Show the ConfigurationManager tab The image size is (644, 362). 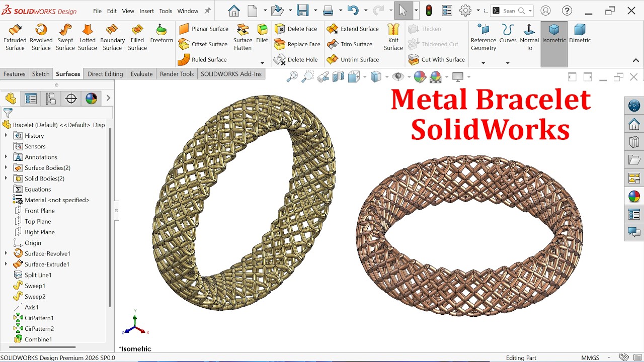click(51, 99)
